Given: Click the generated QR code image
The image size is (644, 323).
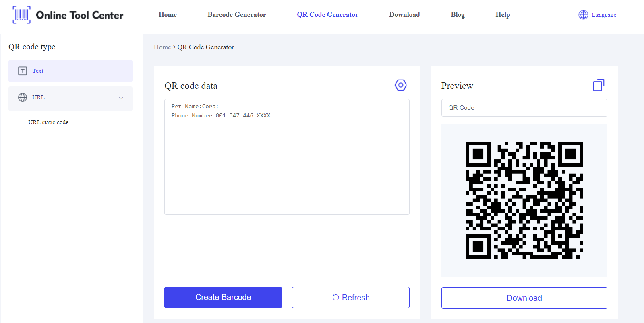Looking at the screenshot, I should pos(524,200).
